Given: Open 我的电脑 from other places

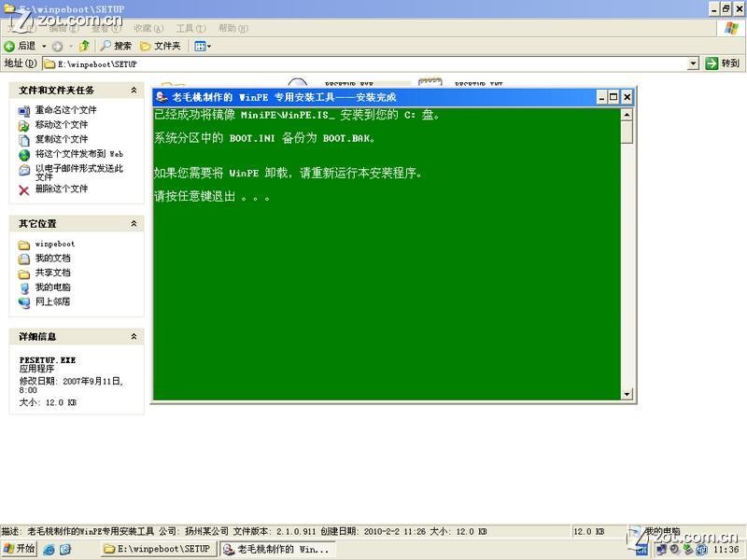Looking at the screenshot, I should tap(52, 287).
